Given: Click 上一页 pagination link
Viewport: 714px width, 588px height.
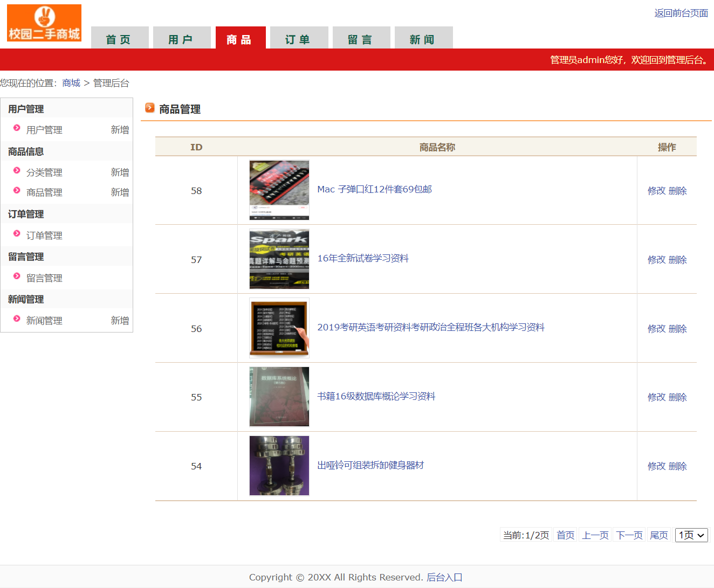Looking at the screenshot, I should click(595, 535).
